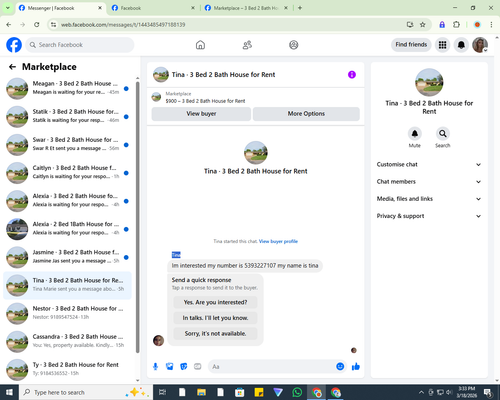This screenshot has height=400, width=500.
Task: Open the Friends icon in top navigation
Action: (x=247, y=45)
